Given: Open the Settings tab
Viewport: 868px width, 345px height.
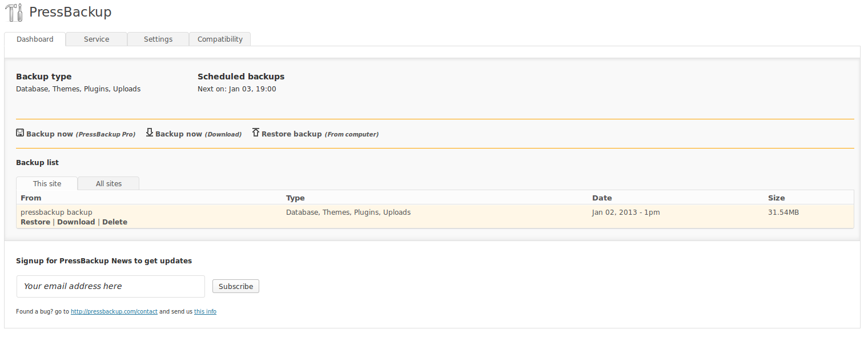Looking at the screenshot, I should (x=158, y=39).
